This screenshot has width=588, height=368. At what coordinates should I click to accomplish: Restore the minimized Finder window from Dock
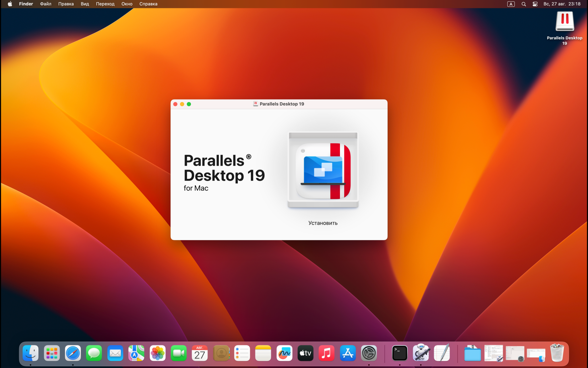536,355
